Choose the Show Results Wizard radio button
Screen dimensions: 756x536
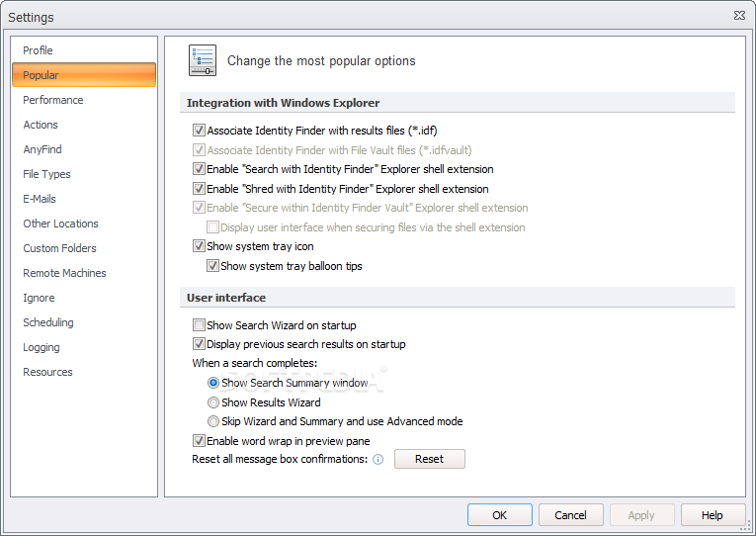click(x=213, y=402)
